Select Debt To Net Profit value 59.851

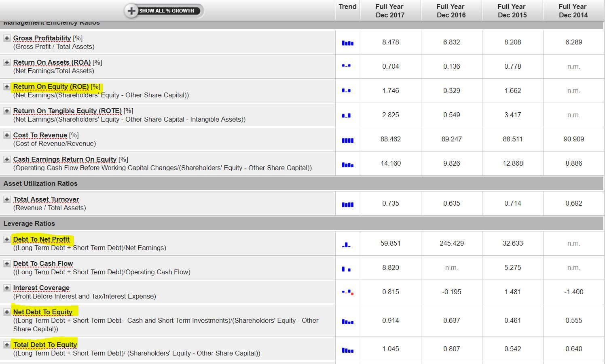390,243
